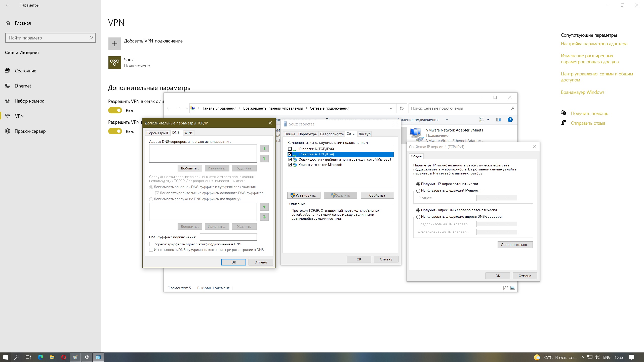Click the blue help icon in Network Connections
The width and height of the screenshot is (644, 362).
[510, 120]
